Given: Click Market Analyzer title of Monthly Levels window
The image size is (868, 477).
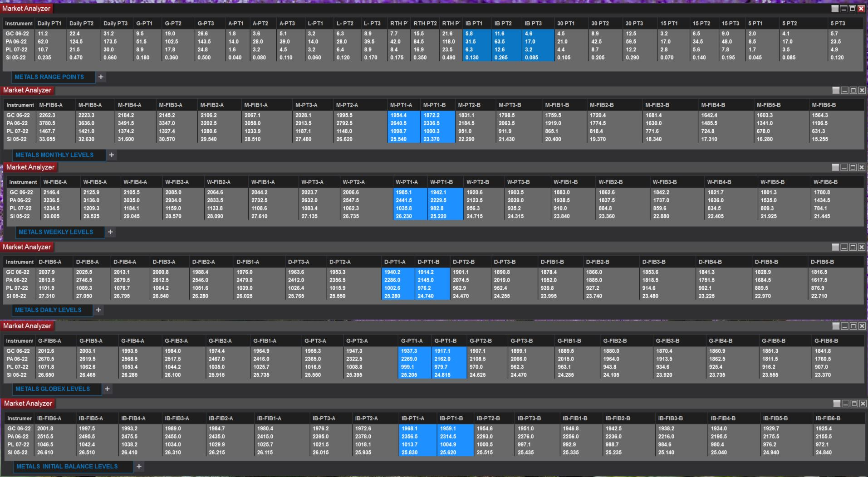Looking at the screenshot, I should coord(27,90).
